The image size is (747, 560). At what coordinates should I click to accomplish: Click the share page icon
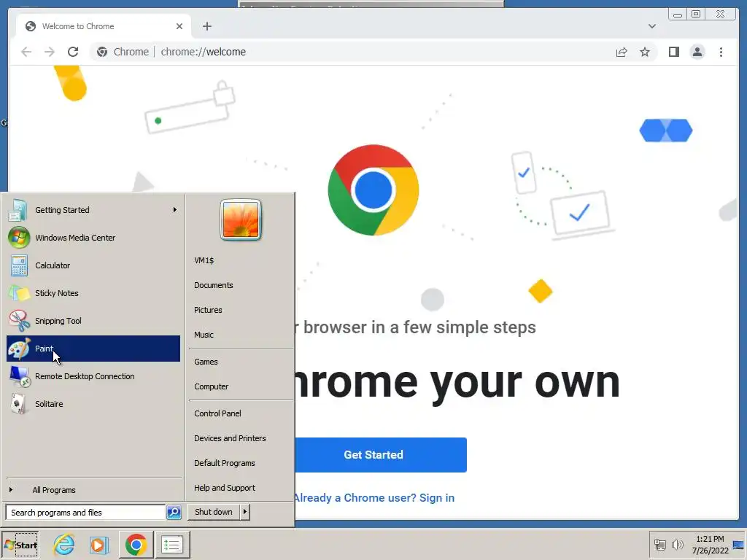tap(622, 52)
